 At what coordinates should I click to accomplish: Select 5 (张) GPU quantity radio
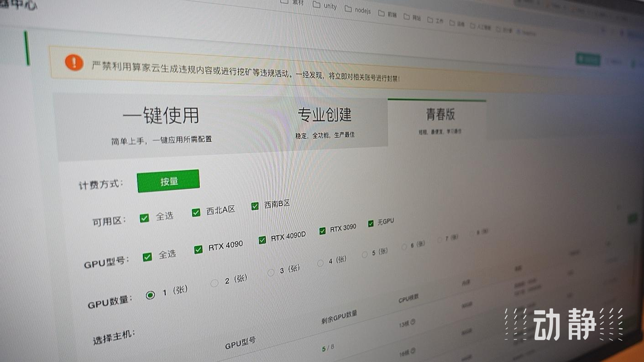365,254
